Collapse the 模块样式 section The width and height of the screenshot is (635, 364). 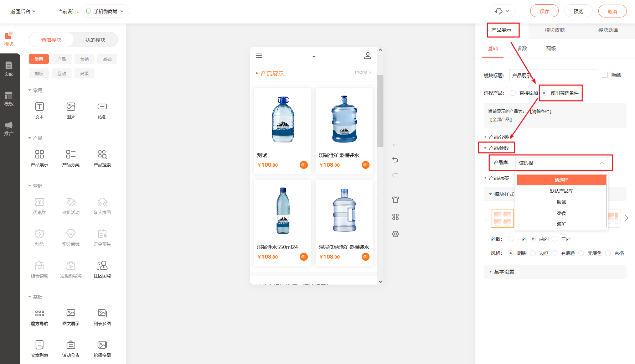coord(502,194)
